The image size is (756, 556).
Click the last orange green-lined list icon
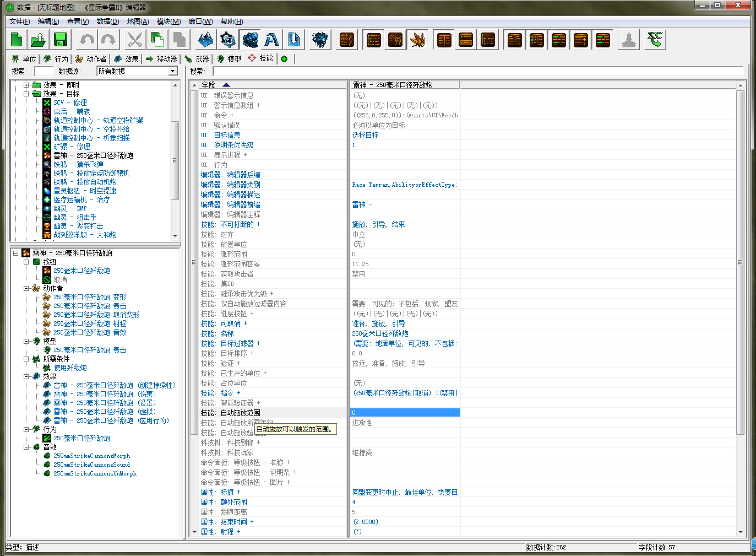coord(603,40)
